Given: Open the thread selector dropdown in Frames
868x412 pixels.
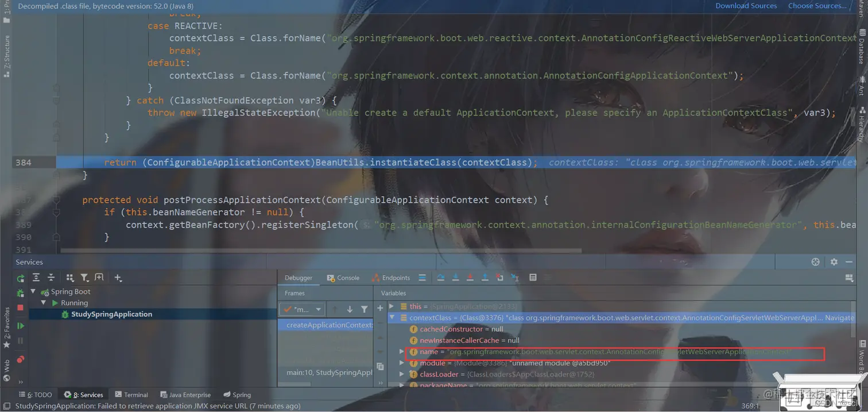Looking at the screenshot, I should point(302,309).
